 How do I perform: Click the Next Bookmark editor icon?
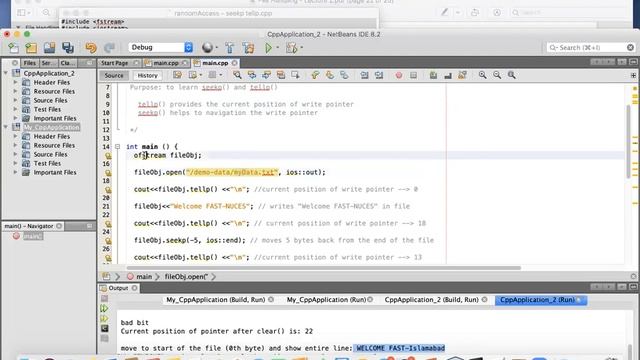coord(330,75)
